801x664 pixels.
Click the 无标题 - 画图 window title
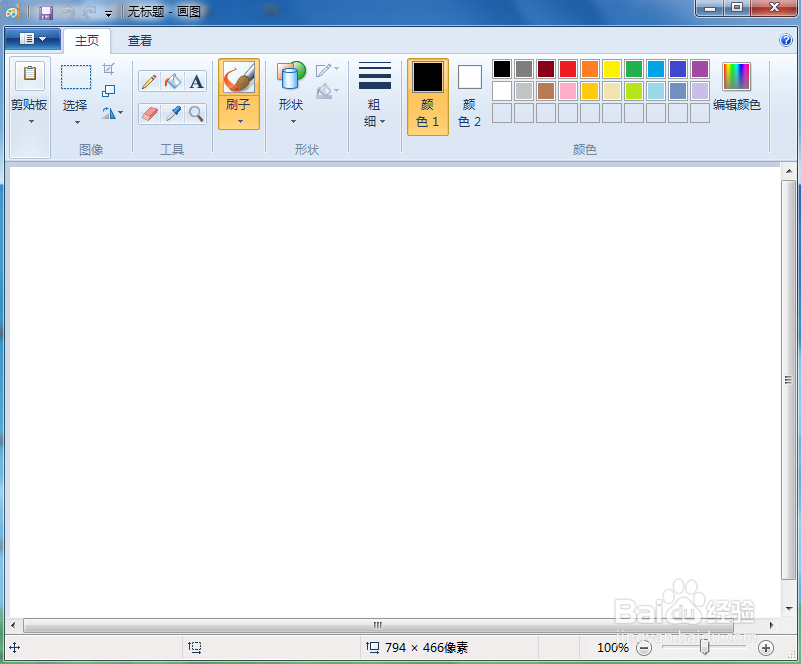(163, 12)
